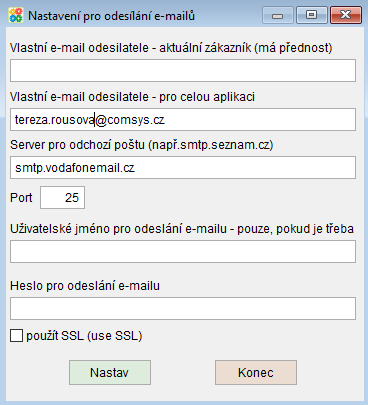Click the smtp.vodafonemail.cz server field
This screenshot has height=405, width=368.
(183, 167)
